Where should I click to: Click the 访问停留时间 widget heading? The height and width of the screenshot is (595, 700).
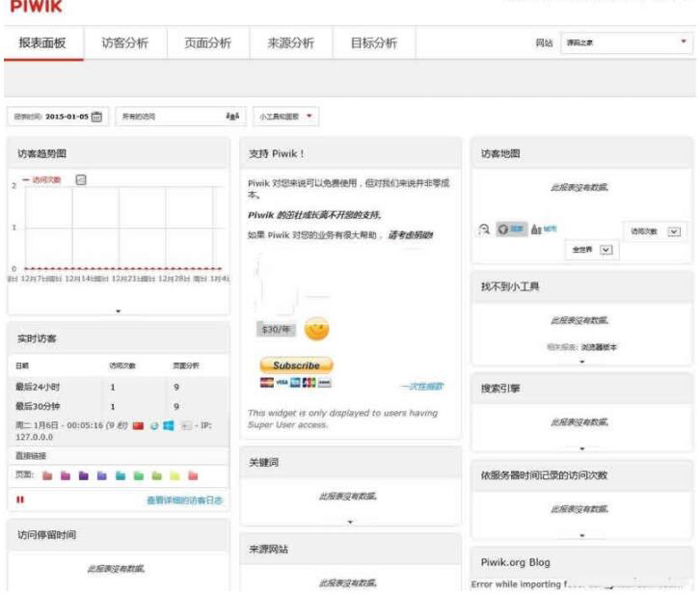[x=46, y=535]
